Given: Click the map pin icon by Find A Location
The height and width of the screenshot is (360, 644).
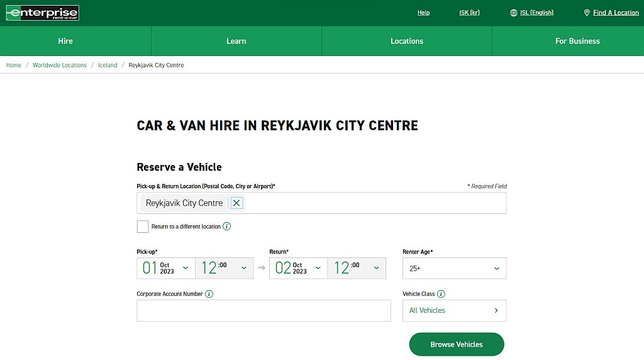Looking at the screenshot, I should point(587,13).
